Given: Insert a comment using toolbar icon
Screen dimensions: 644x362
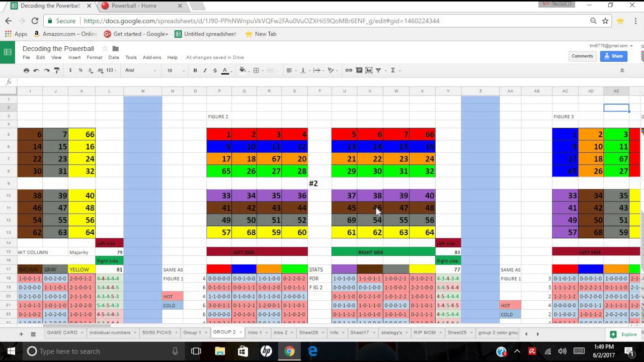Looking at the screenshot, I should [359, 70].
